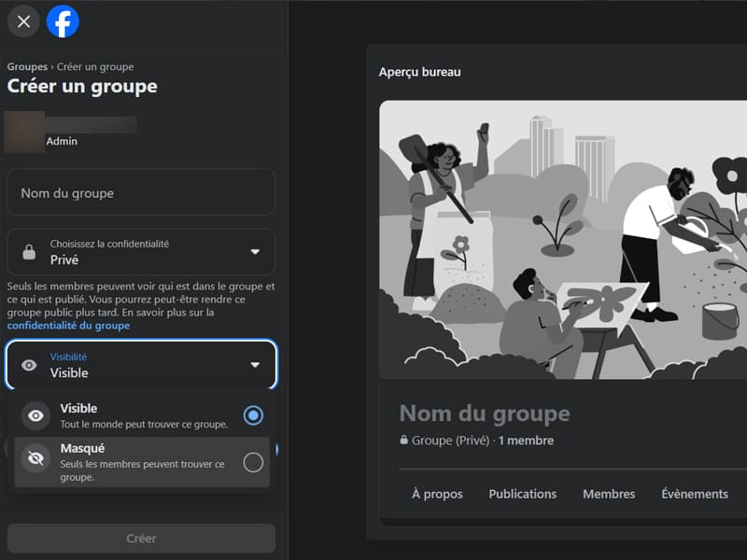This screenshot has width=747, height=560.
Task: Click the lock icon in the privacy selector
Action: pyautogui.click(x=29, y=252)
